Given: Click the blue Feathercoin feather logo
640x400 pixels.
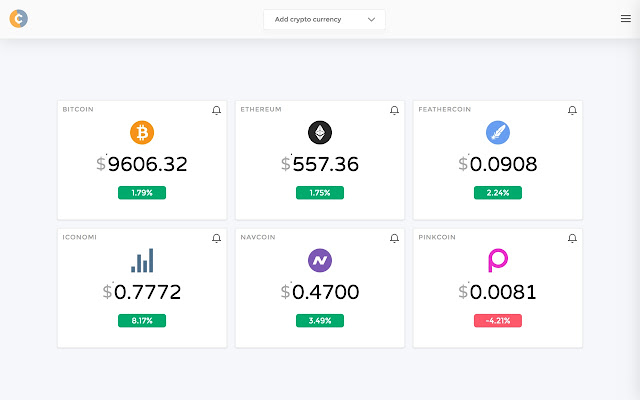Looking at the screenshot, I should (498, 132).
